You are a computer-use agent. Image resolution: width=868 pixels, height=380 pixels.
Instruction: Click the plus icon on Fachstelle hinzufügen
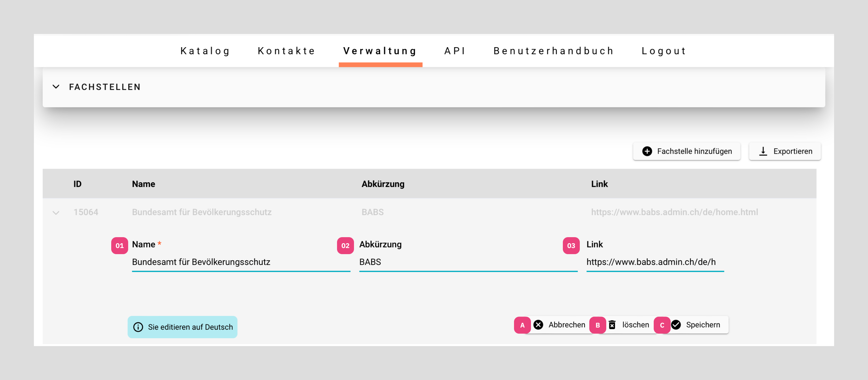pyautogui.click(x=647, y=151)
